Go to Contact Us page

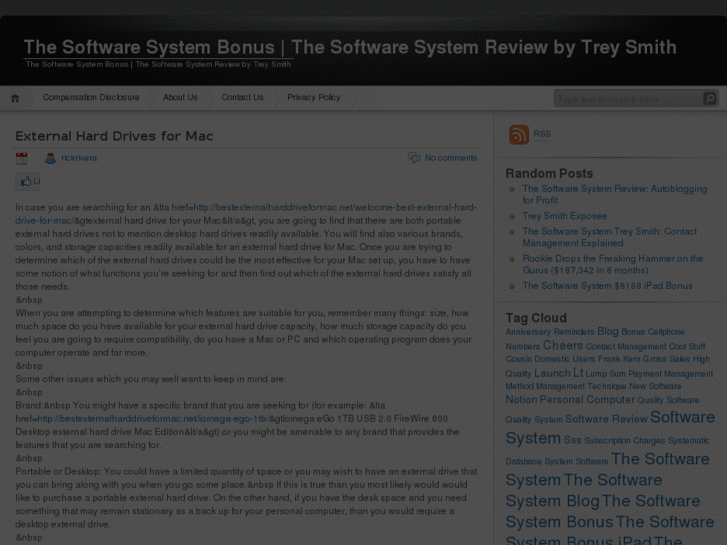click(x=242, y=97)
